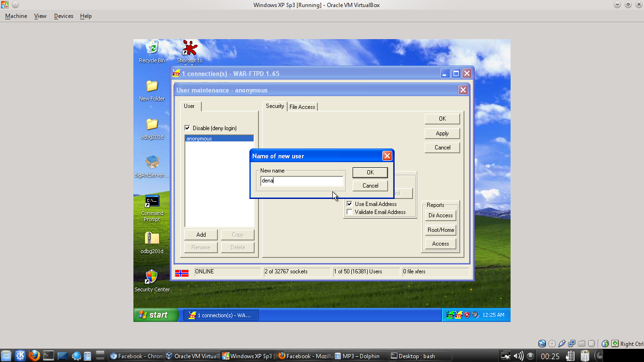Viewport: 644px width, 362px height.
Task: Select the BigAntServer desktop icon
Action: pyautogui.click(x=152, y=162)
